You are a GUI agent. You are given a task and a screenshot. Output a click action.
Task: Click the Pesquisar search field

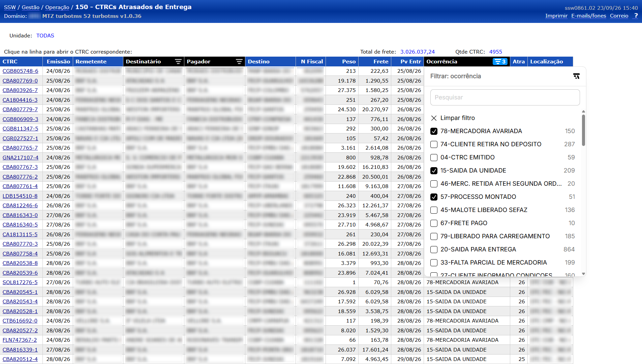505,97
